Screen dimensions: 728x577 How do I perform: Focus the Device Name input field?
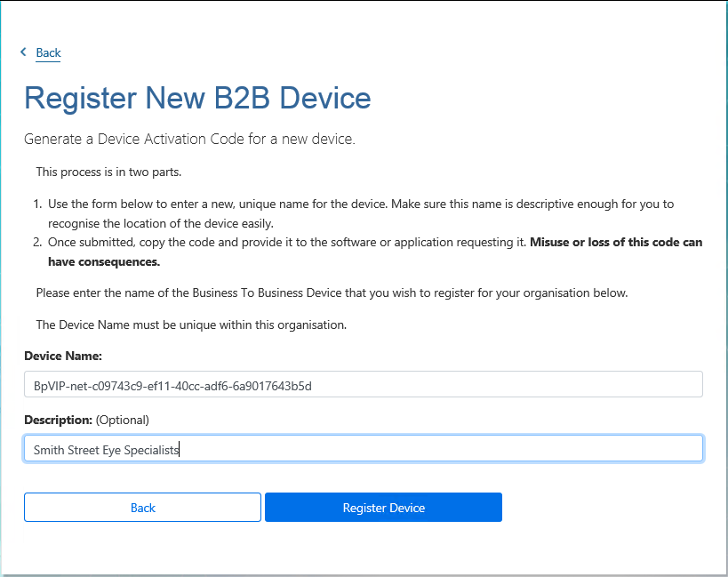[x=363, y=384]
